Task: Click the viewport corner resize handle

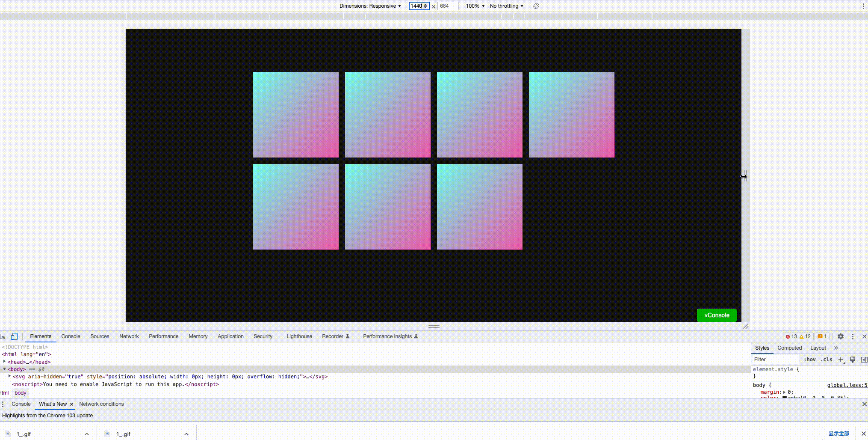Action: pyautogui.click(x=746, y=326)
